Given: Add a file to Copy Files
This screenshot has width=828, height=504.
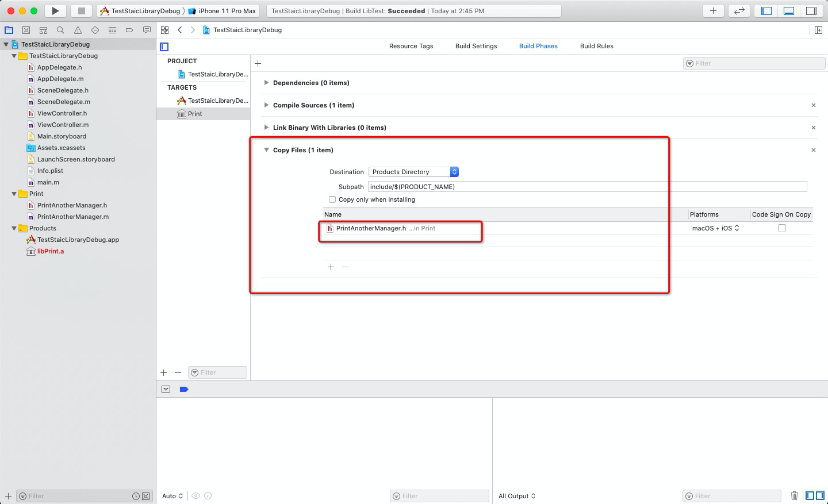Looking at the screenshot, I should click(331, 267).
